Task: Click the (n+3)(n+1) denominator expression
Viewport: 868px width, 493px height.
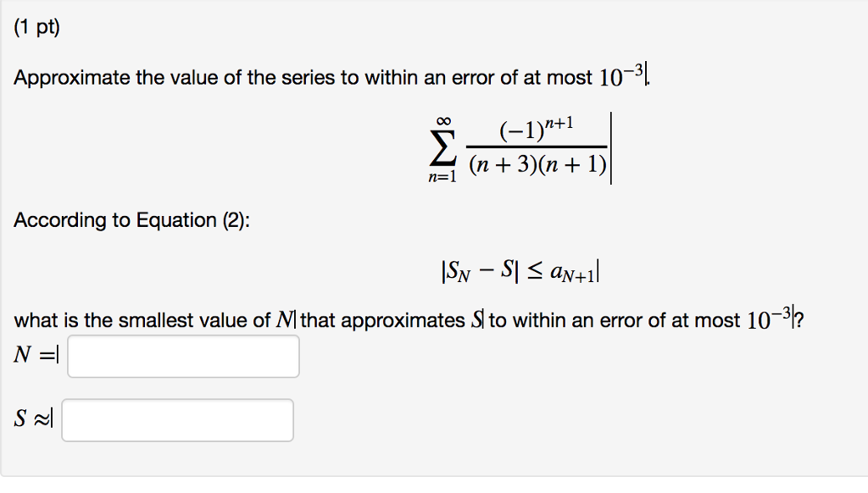Action: point(538,163)
